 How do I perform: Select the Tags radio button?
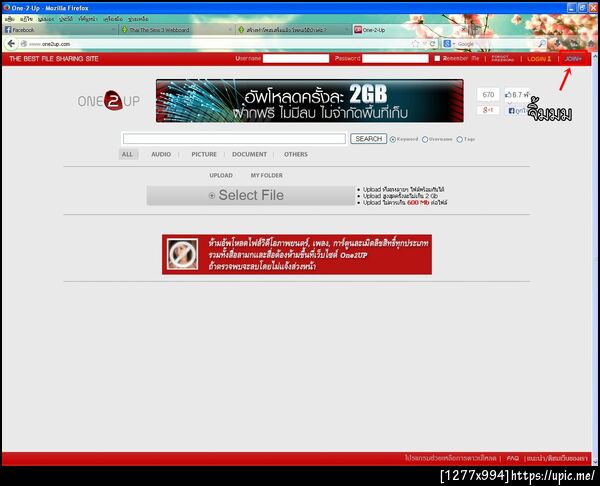[x=460, y=139]
